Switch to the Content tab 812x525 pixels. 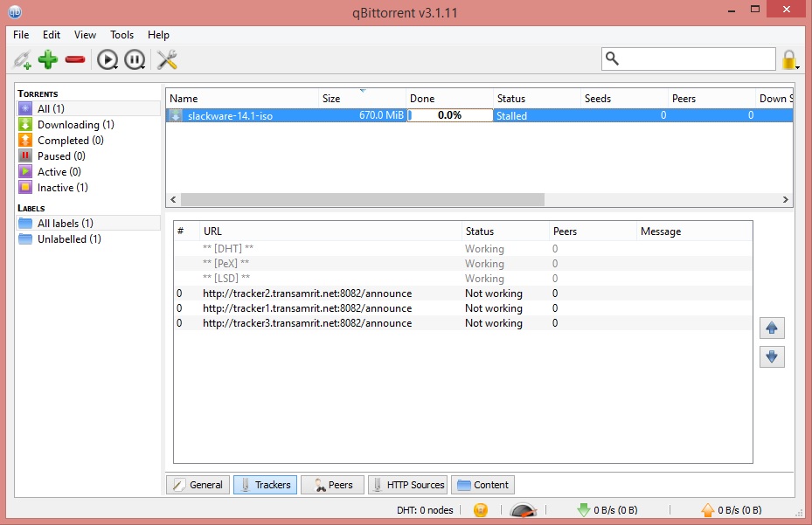(x=483, y=485)
